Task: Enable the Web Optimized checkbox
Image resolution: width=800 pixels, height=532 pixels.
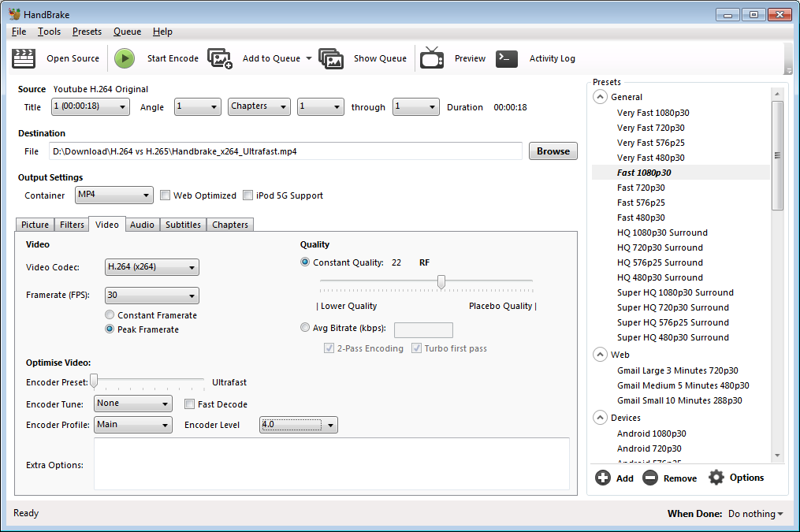Action: (165, 195)
